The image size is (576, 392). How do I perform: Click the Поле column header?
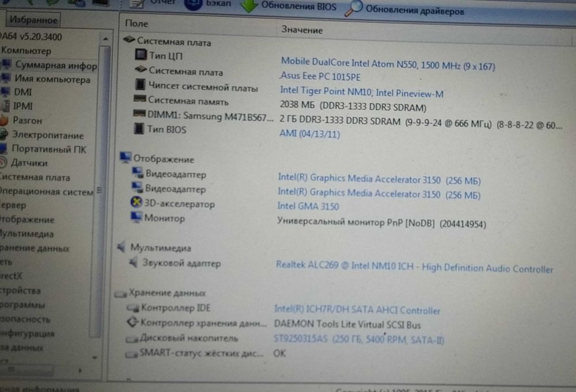[x=137, y=24]
